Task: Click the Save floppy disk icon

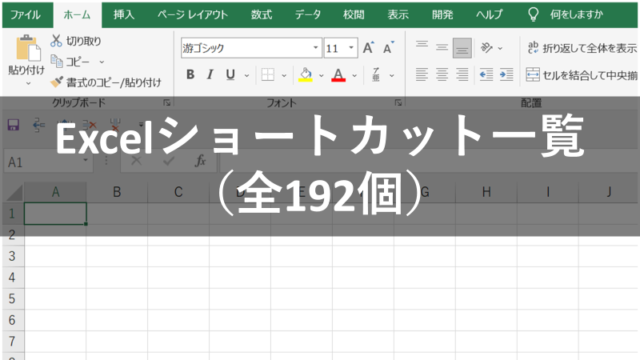Action: click(13, 124)
